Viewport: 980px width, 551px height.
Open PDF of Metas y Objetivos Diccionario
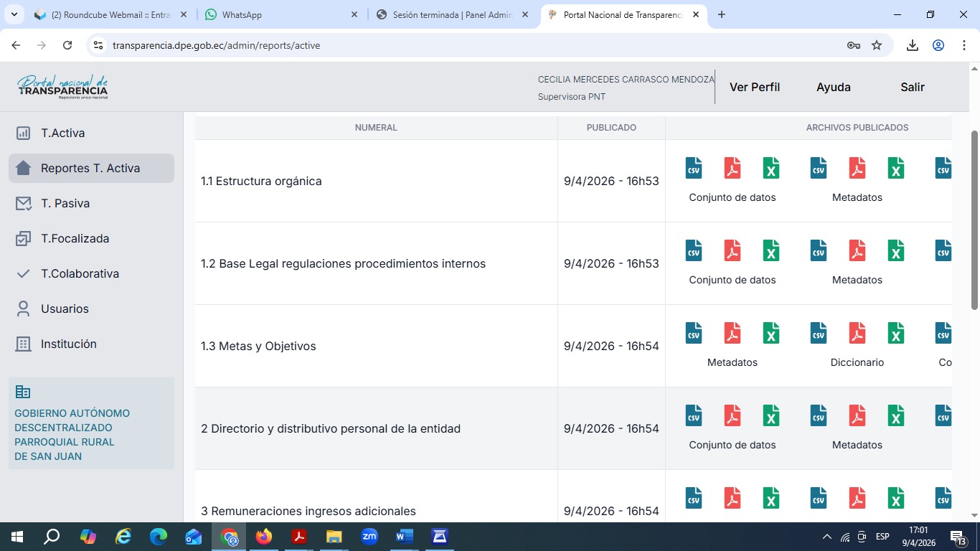(857, 333)
